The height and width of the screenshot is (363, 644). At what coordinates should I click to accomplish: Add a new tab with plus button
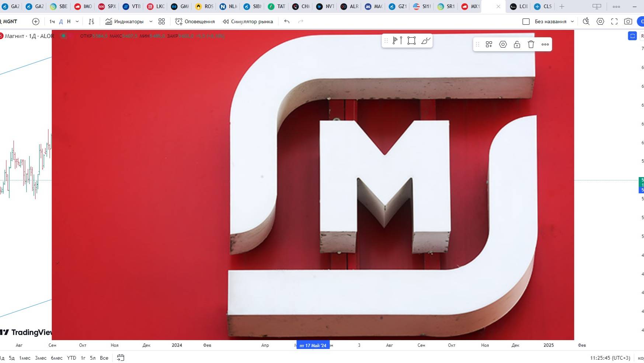point(562,6)
